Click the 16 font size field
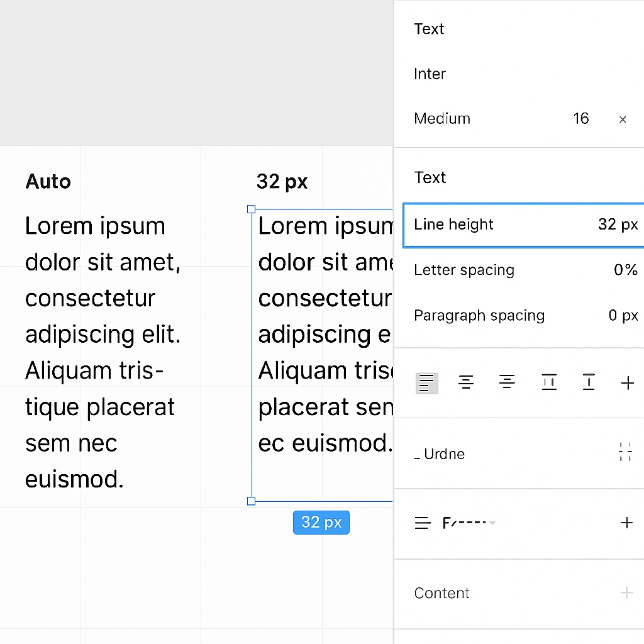The image size is (644, 644). click(x=580, y=118)
